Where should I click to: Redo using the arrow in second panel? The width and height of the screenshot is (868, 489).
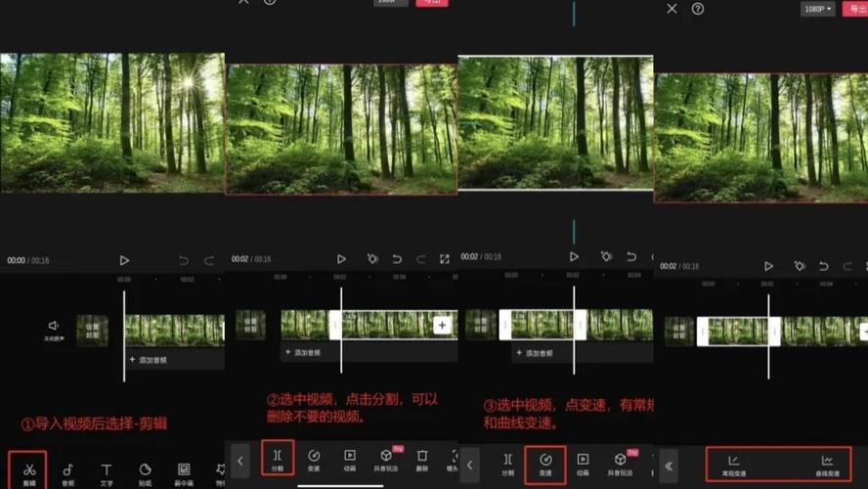(x=420, y=259)
